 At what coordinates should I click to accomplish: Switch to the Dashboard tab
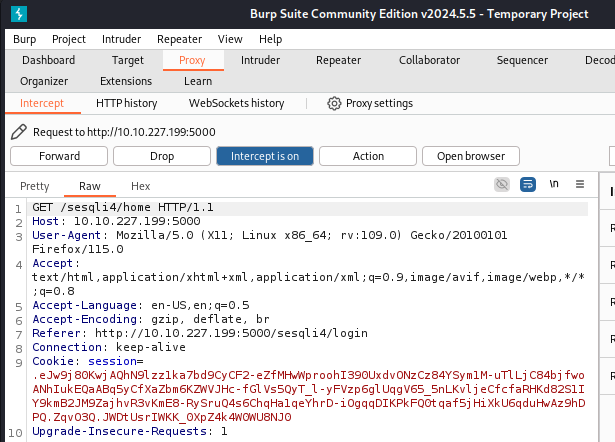[x=48, y=60]
